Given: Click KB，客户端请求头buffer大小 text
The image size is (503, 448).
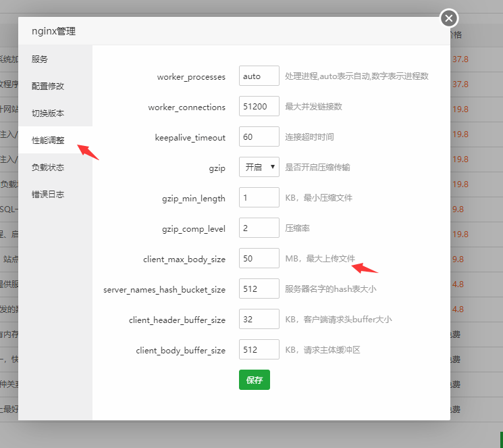Looking at the screenshot, I should [338, 320].
